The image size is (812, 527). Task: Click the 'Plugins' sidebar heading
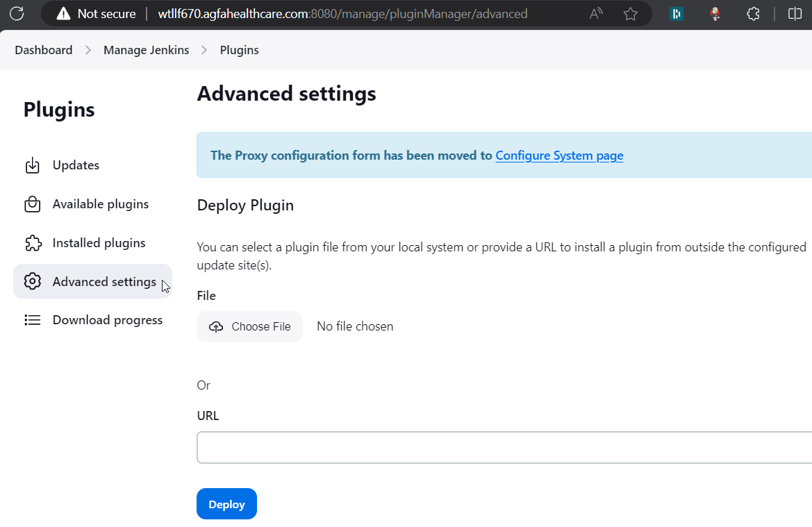click(59, 110)
